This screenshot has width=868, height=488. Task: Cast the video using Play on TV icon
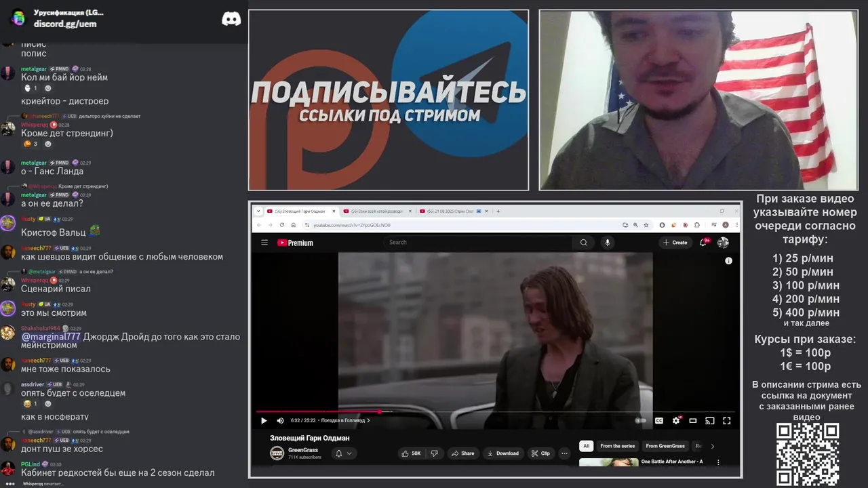tap(710, 420)
